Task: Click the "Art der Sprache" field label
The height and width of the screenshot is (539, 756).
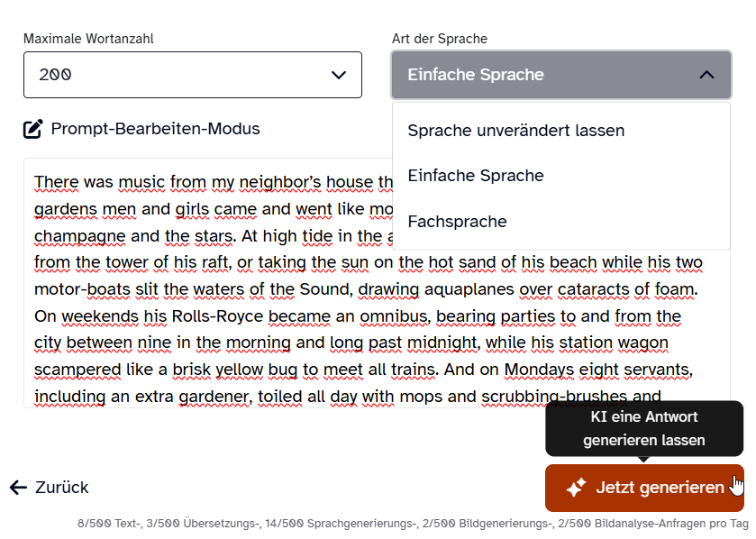Action: click(x=439, y=39)
